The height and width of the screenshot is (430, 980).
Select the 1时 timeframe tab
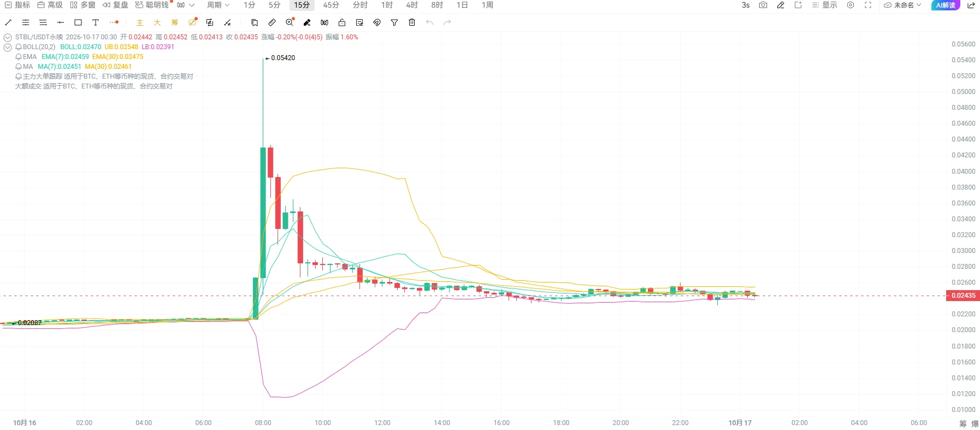[x=387, y=5]
